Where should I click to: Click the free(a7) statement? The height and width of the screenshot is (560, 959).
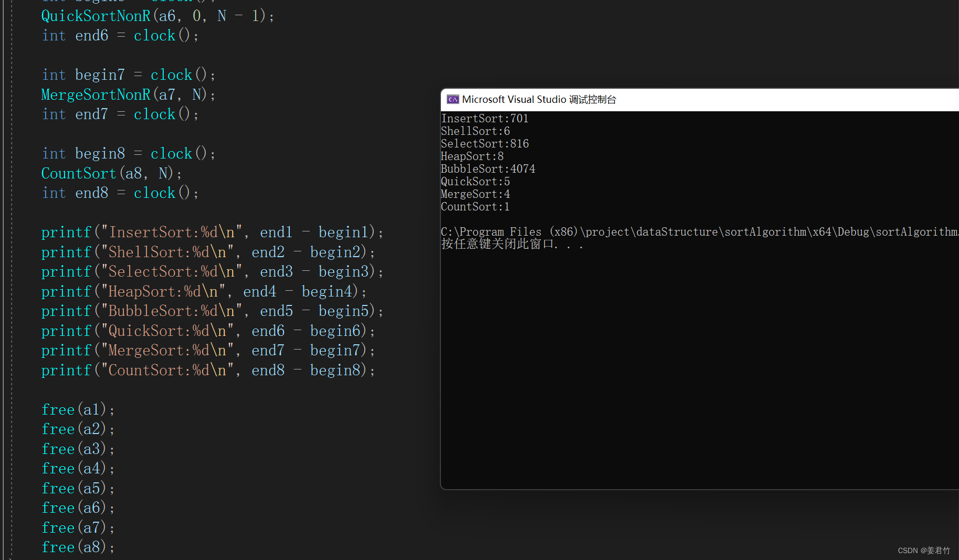click(78, 528)
